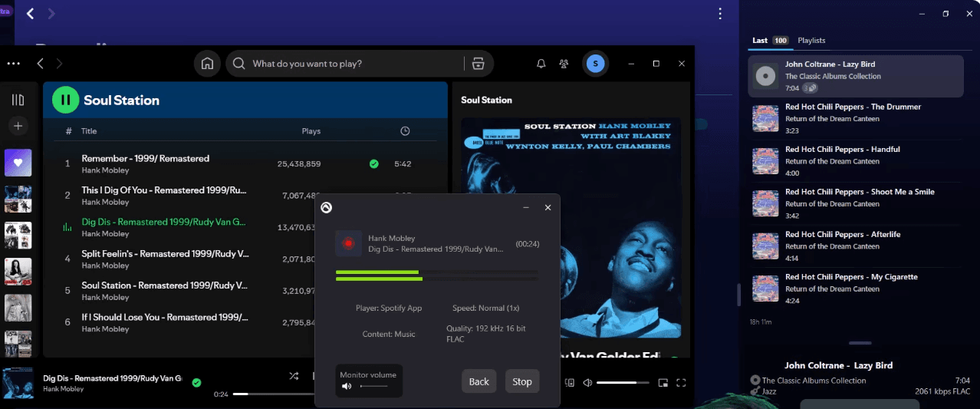Open Connect to a device icon

point(569,382)
